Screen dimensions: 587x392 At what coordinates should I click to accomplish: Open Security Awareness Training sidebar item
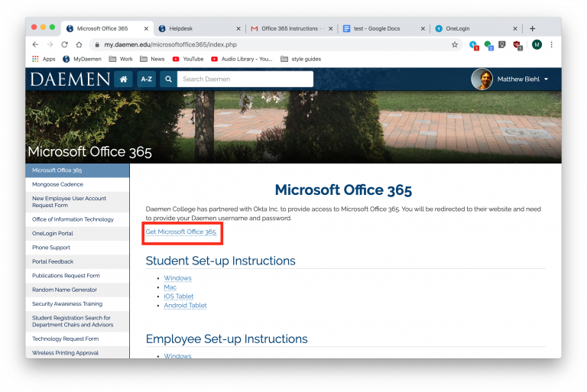[77, 304]
